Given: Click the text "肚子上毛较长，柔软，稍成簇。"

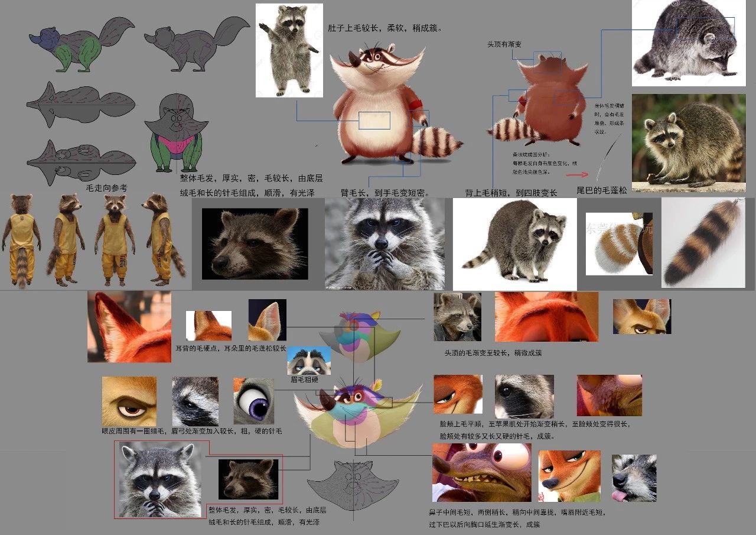Looking at the screenshot, I should tap(385, 28).
